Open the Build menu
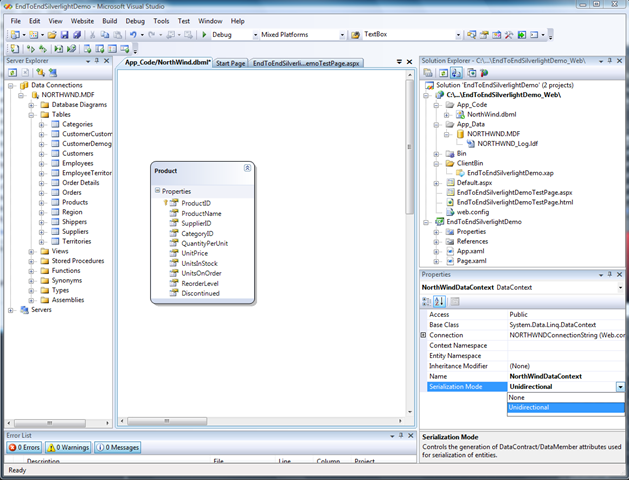 pos(109,20)
